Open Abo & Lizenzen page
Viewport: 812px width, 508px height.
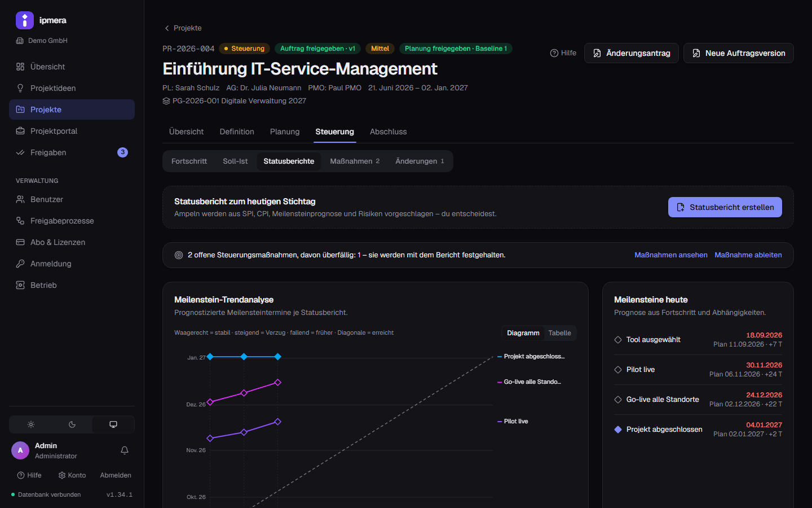pyautogui.click(x=72, y=242)
